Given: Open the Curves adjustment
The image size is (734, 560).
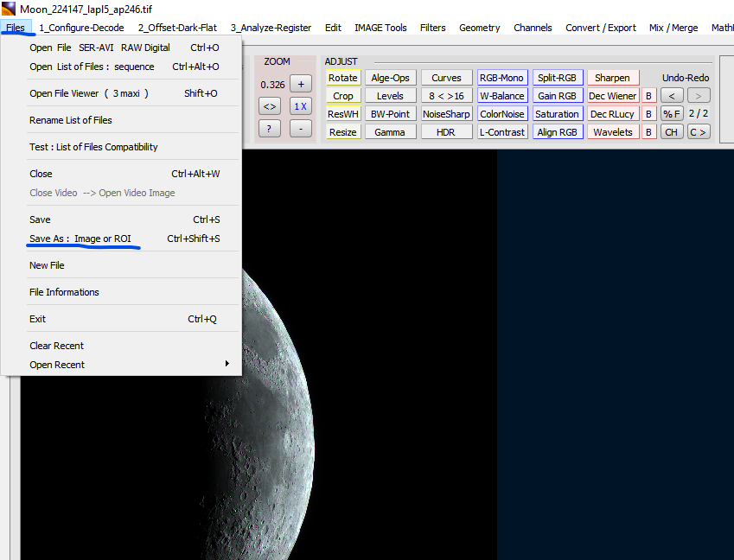Looking at the screenshot, I should pos(447,78).
